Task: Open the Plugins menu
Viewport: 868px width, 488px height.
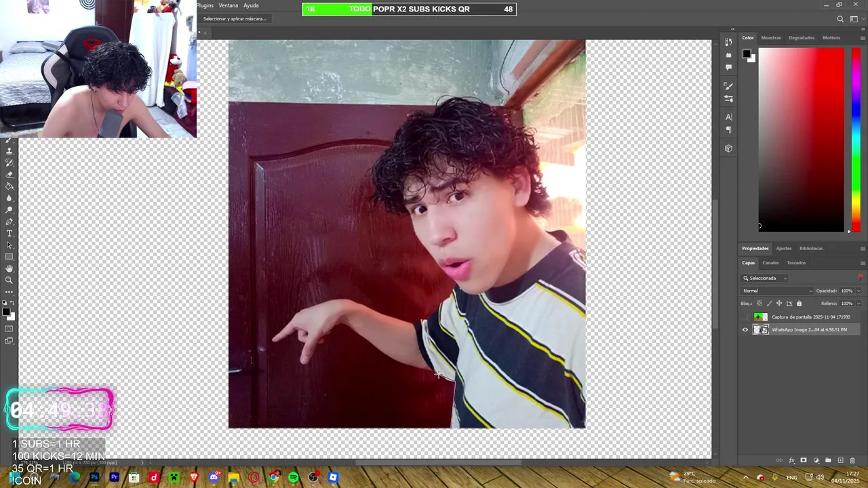Action: coord(205,5)
